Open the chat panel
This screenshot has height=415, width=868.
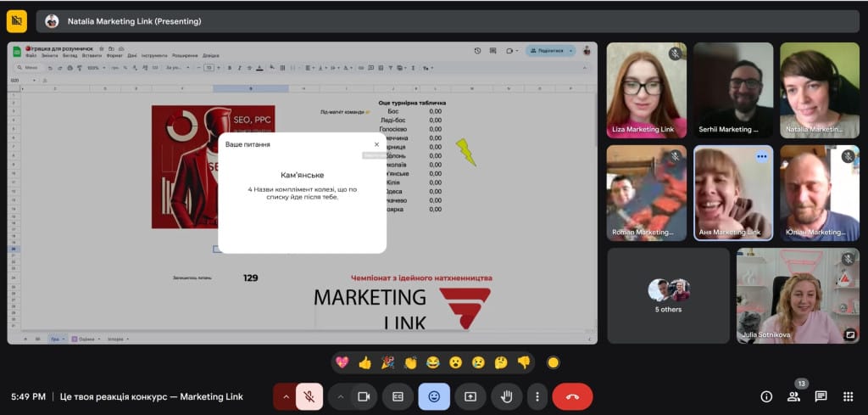821,396
